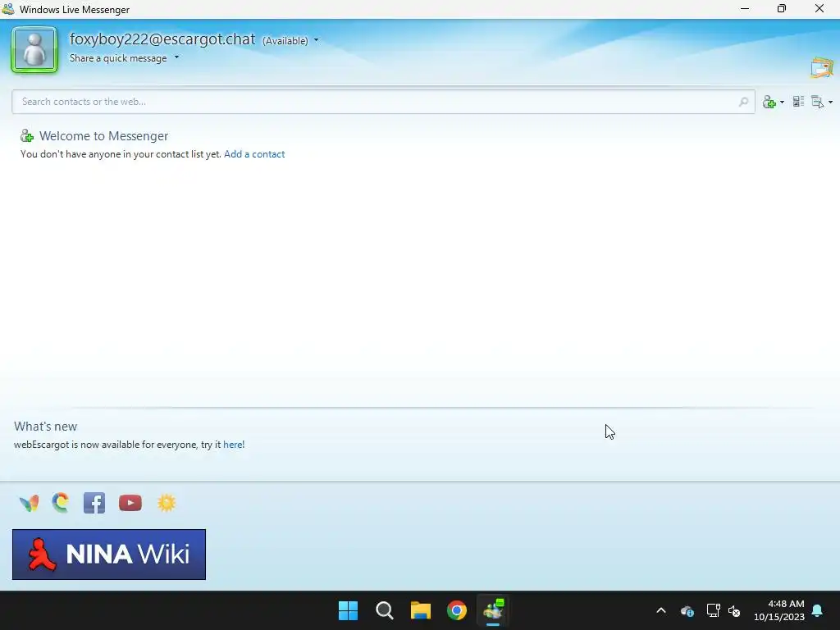Screen dimensions: 840x630
Task: Click the muted volume tray icon
Action: point(734,610)
